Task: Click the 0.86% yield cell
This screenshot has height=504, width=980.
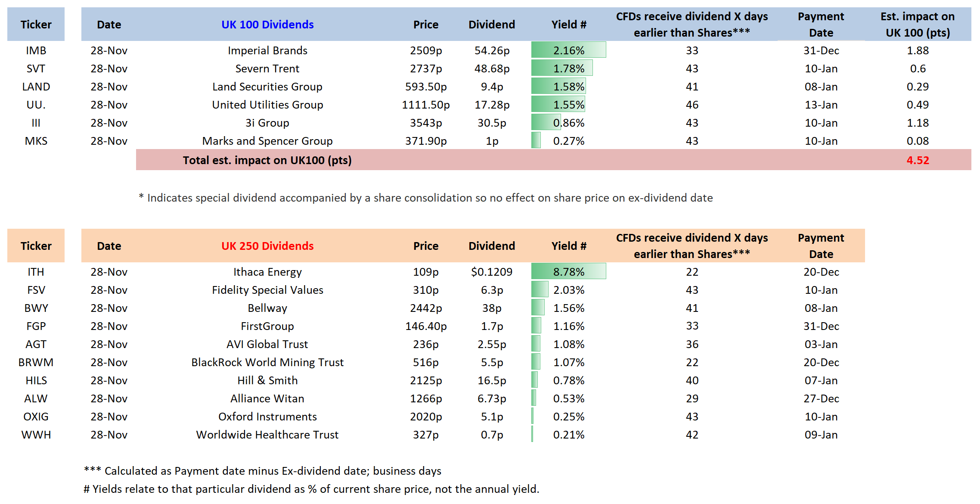Action: 568,123
